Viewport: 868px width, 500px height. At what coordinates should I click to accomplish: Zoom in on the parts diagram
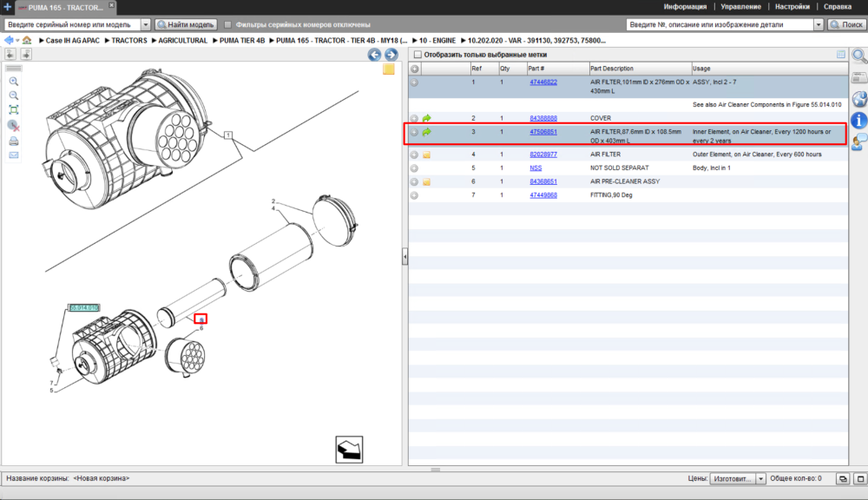(14, 82)
